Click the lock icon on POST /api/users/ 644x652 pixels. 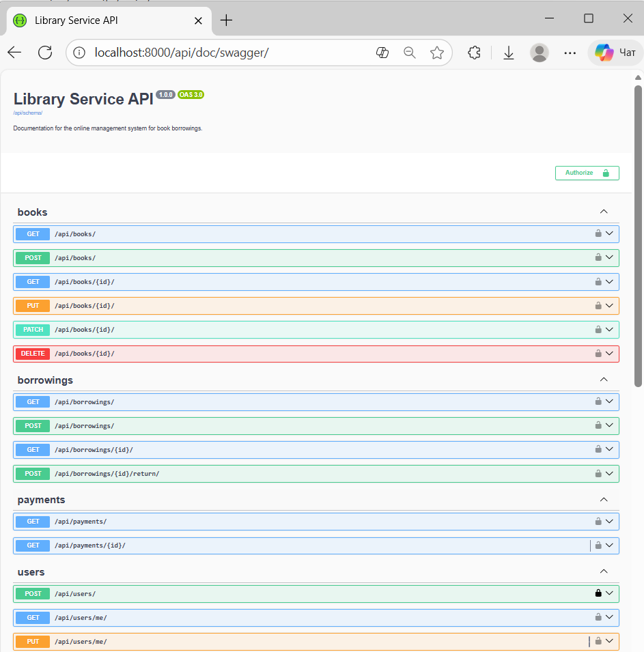point(598,593)
